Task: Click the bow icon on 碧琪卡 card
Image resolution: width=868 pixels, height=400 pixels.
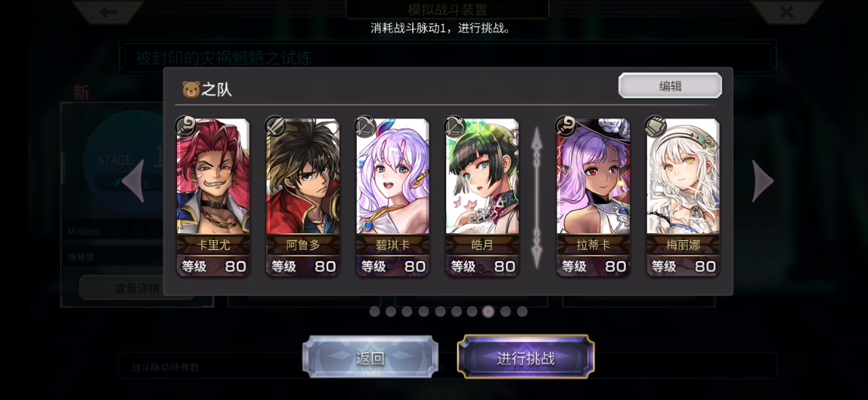Action: pyautogui.click(x=365, y=126)
